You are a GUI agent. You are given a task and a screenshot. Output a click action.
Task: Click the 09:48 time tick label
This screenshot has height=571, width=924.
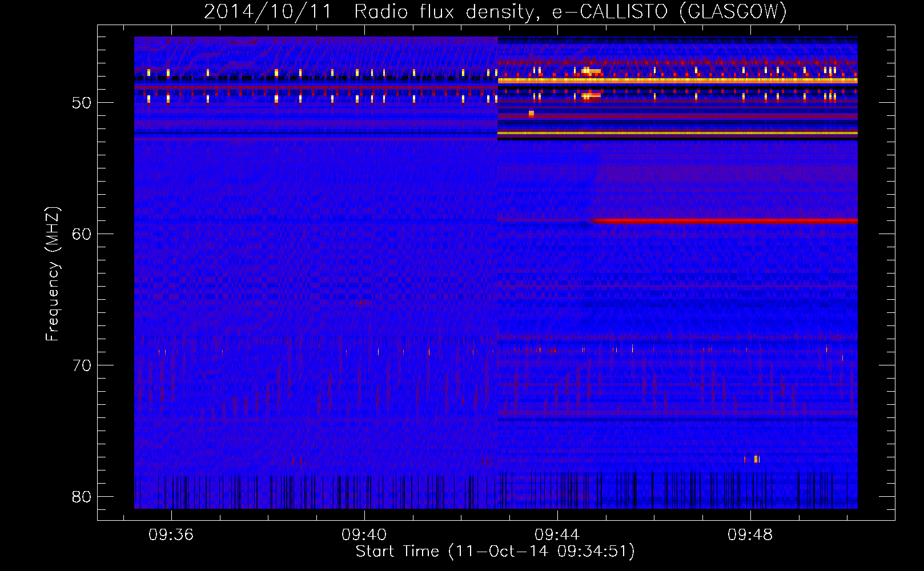coord(750,535)
